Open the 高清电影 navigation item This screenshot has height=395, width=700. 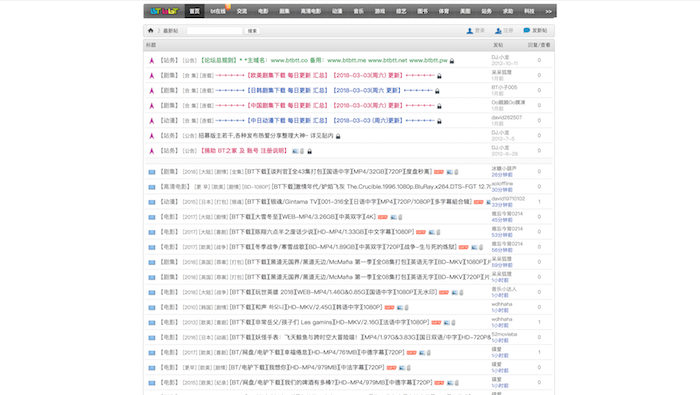point(311,11)
